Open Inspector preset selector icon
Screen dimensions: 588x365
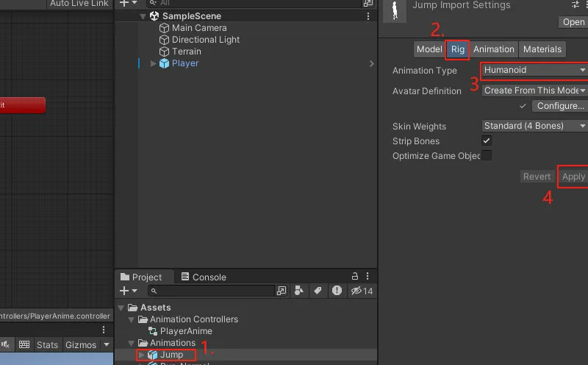(576, 5)
